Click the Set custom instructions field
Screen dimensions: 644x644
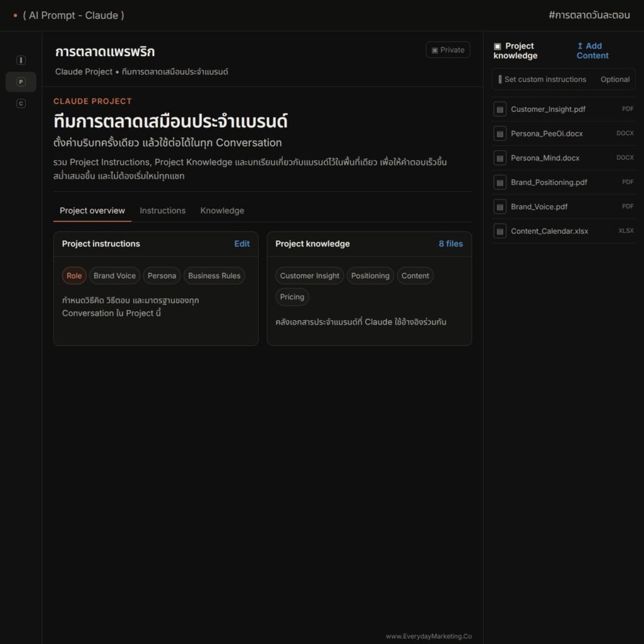pos(563,79)
